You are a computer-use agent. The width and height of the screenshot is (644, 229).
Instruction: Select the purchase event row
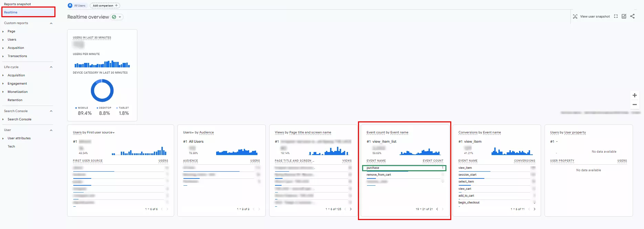[x=404, y=168]
